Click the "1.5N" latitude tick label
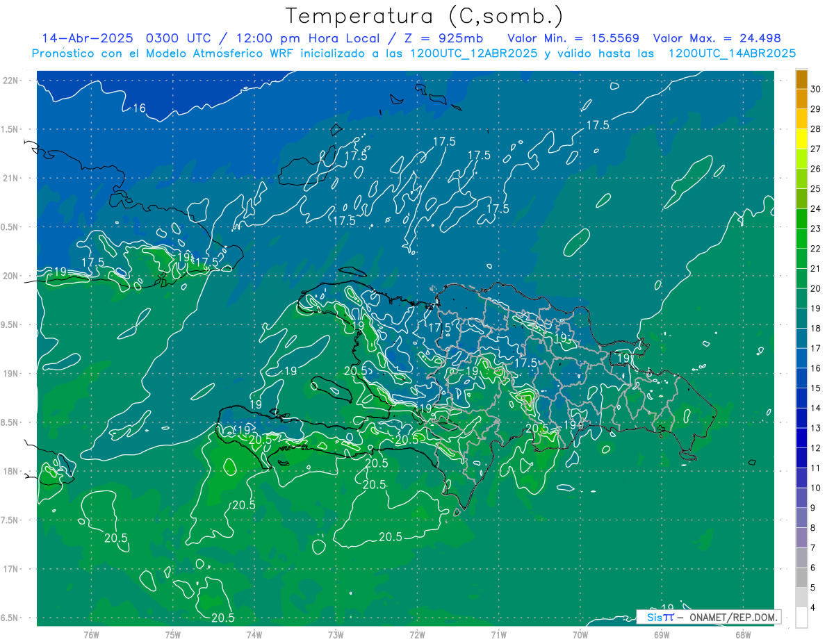Image resolution: width=834 pixels, height=644 pixels. [10, 129]
